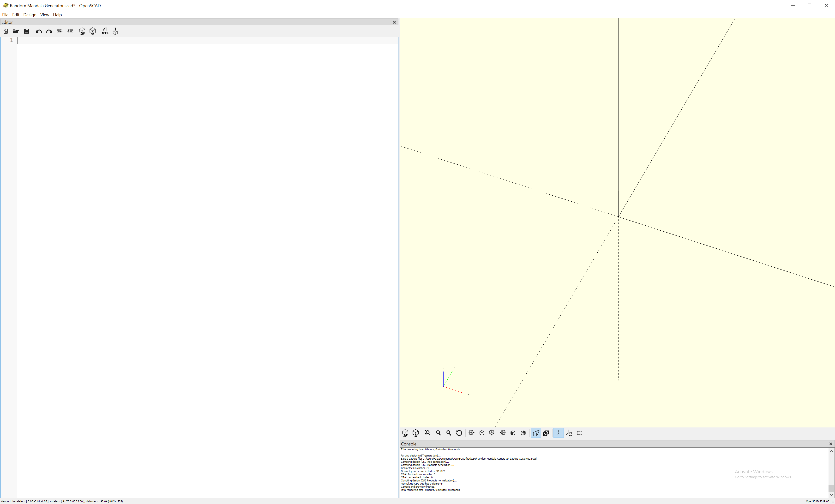Viewport: 835px width, 504px height.
Task: Enable Perspective projection
Action: [x=536, y=433]
